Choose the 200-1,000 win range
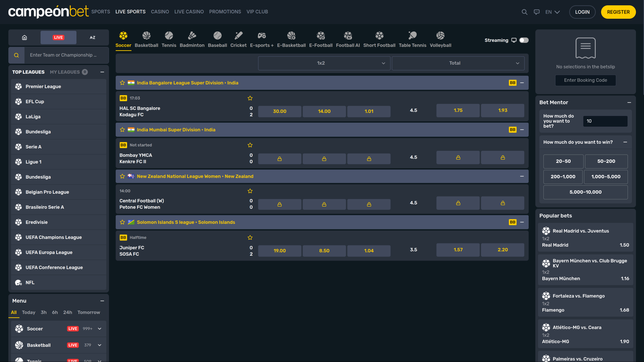Screen dimensions: 644x362 [563, 177]
